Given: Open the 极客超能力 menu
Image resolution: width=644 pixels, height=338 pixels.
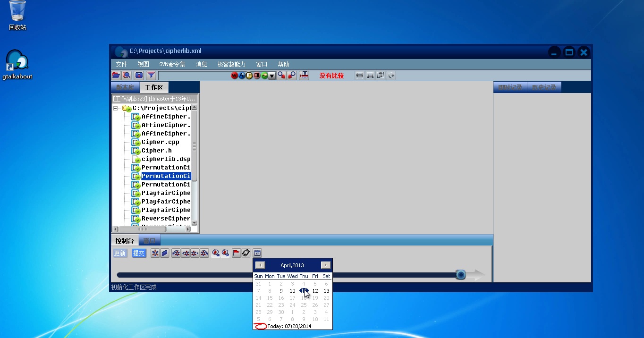Looking at the screenshot, I should tap(231, 64).
